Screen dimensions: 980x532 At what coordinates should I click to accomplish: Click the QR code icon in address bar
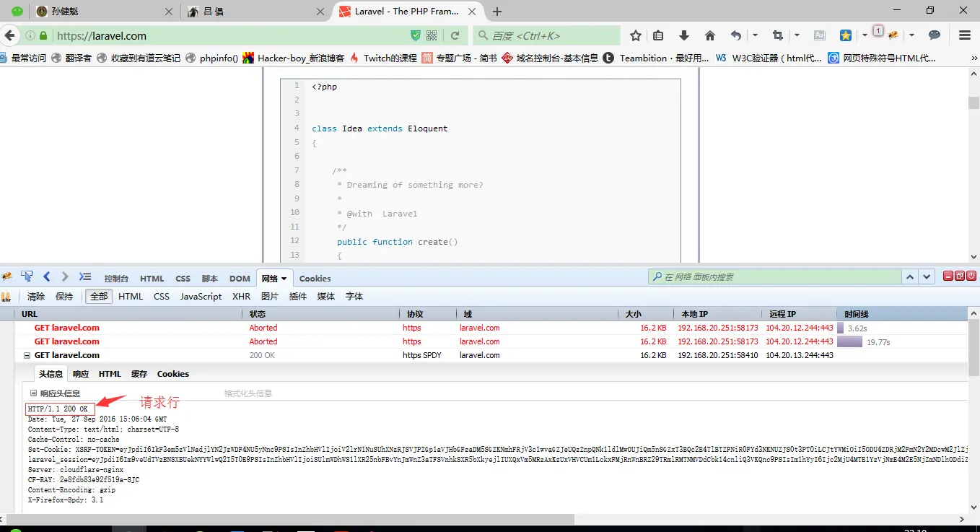[x=432, y=35]
